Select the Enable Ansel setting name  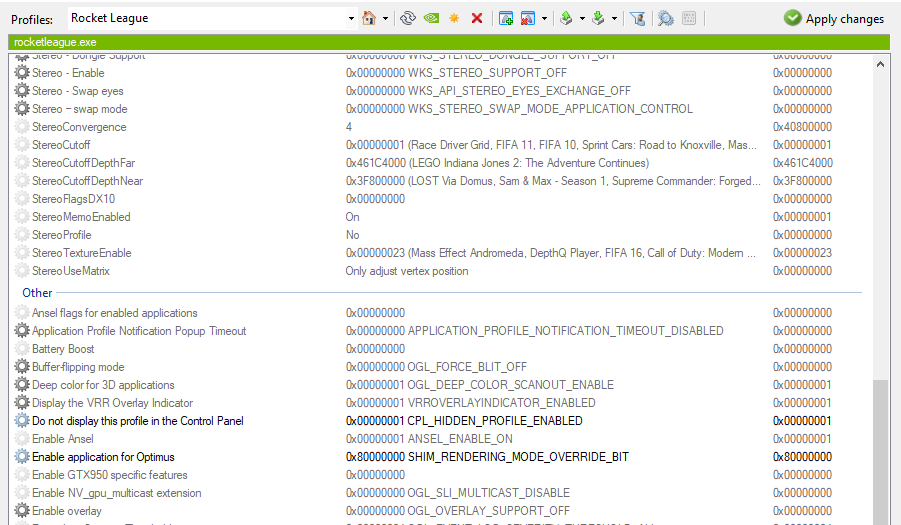[63, 439]
